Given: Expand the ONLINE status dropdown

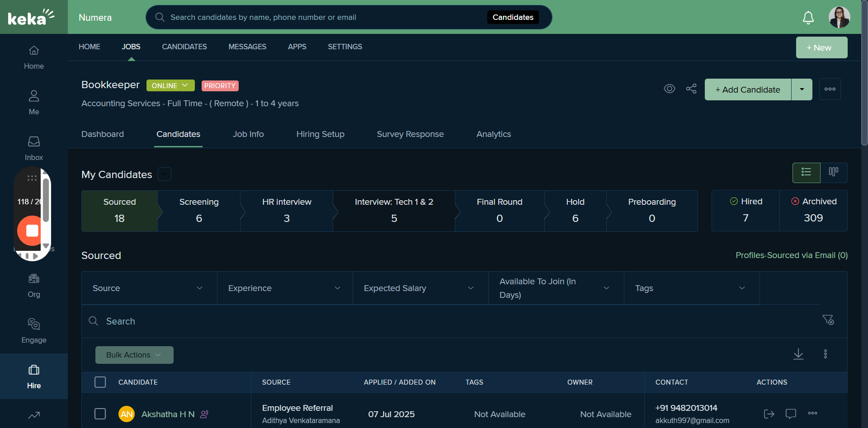Looking at the screenshot, I should pyautogui.click(x=170, y=85).
